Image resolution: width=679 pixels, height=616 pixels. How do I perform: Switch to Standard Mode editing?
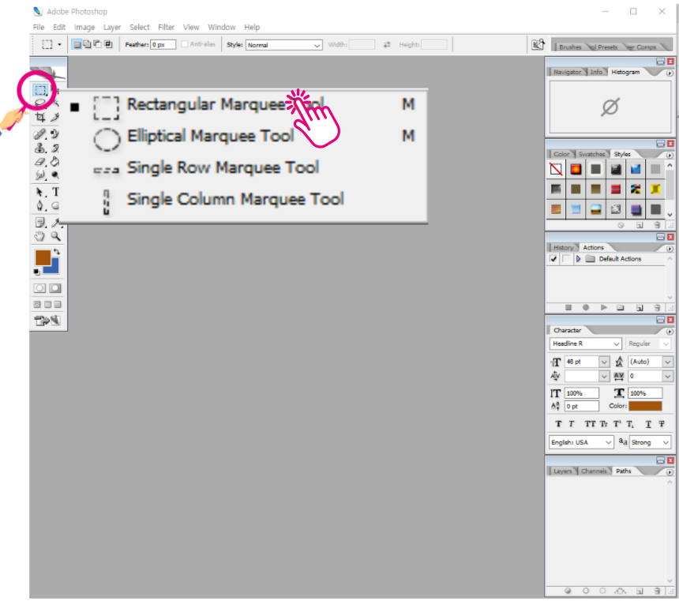[39, 288]
